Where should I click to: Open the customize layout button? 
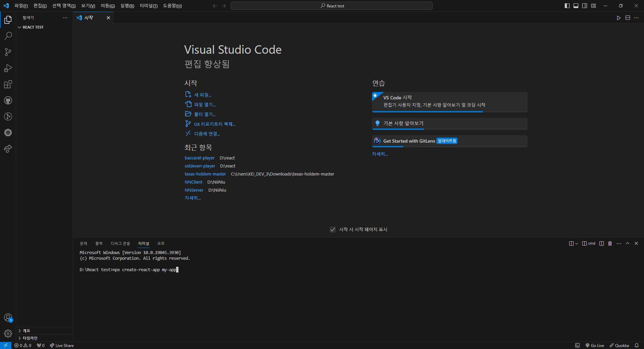pos(594,6)
